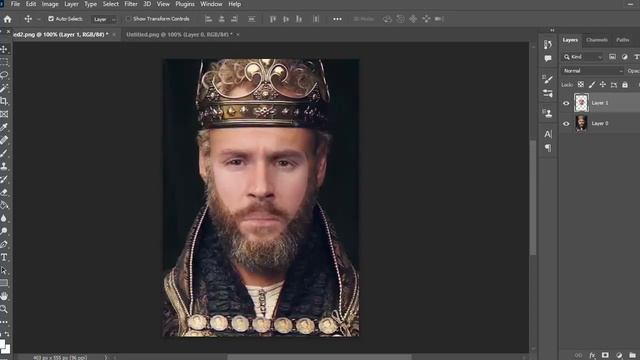Click the Layer Style fx icon
This screenshot has height=360, width=640.
[x=592, y=355]
